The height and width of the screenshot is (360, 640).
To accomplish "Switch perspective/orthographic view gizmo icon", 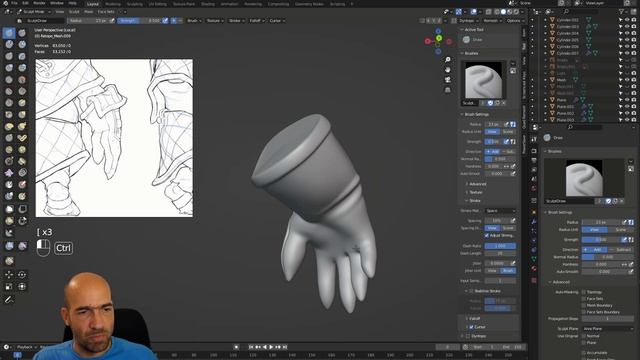I will [x=448, y=90].
